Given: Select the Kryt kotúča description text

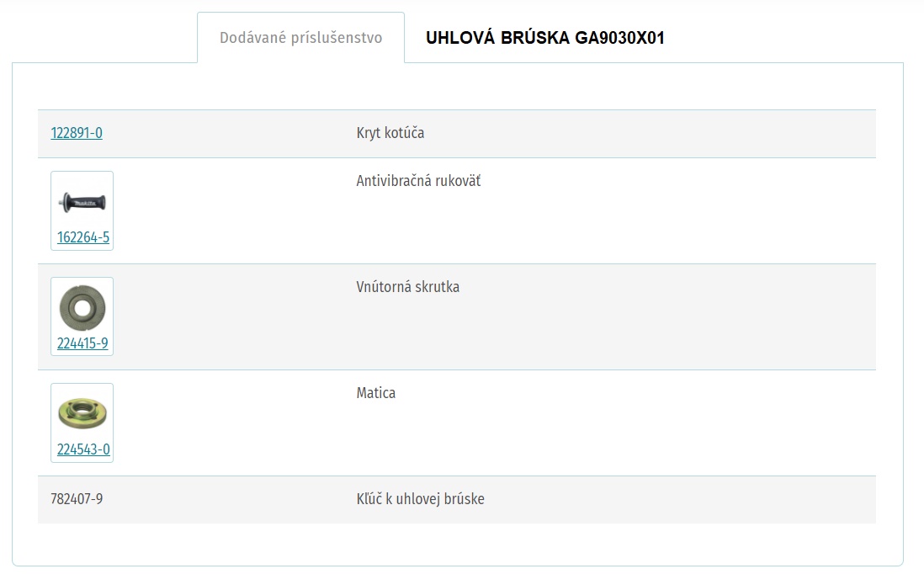Looking at the screenshot, I should pyautogui.click(x=390, y=133).
